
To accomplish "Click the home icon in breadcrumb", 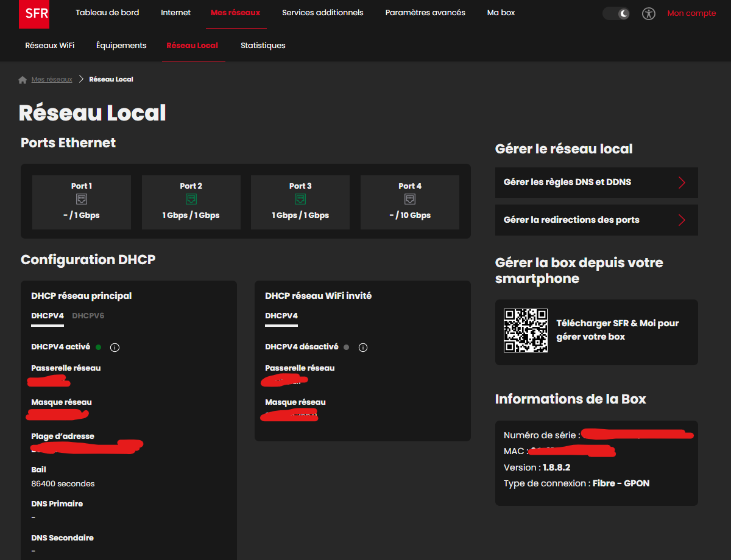I will point(23,80).
